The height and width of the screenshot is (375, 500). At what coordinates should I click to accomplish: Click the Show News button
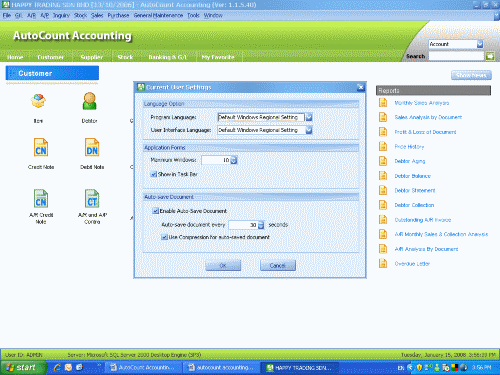[x=471, y=75]
